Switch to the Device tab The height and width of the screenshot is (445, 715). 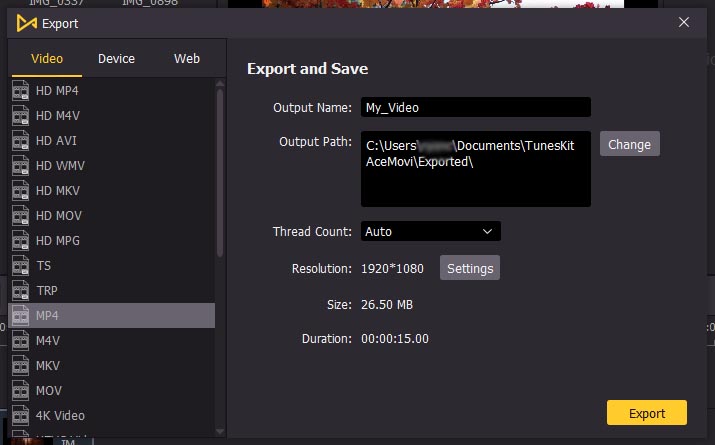tap(116, 59)
